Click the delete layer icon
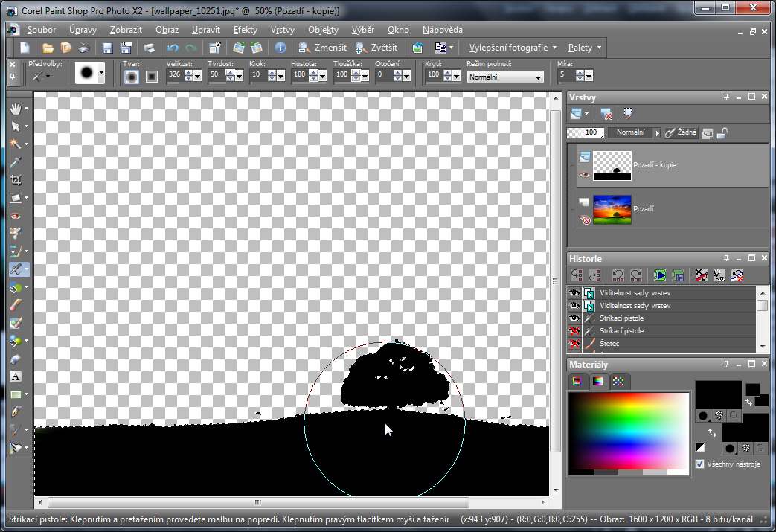Viewport: 776px width, 532px height. [606, 114]
